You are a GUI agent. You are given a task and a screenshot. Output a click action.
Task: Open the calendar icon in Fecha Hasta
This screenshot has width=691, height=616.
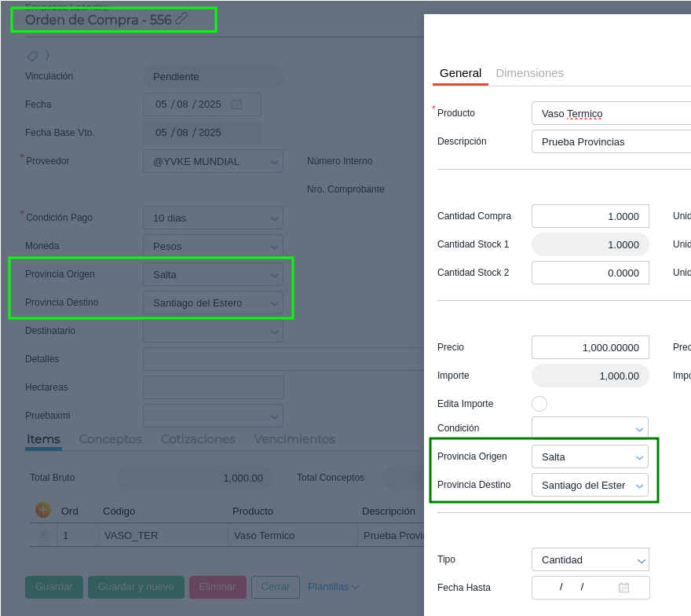click(623, 588)
